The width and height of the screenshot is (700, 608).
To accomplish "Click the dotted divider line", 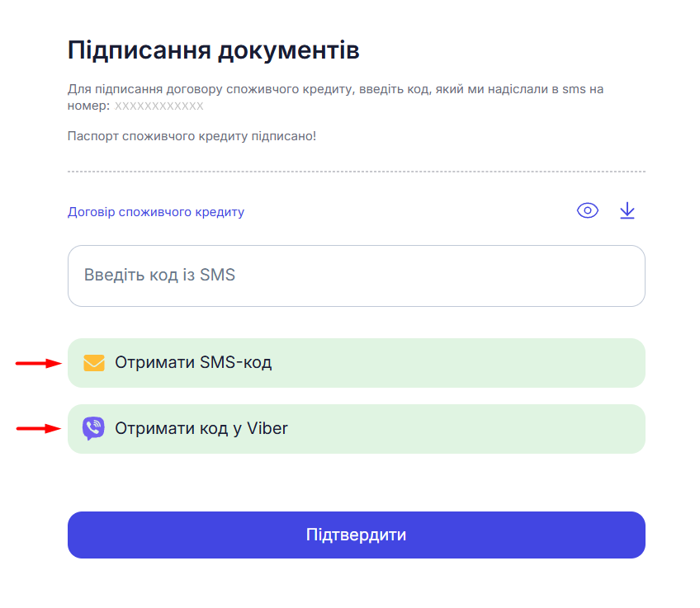I will [356, 172].
